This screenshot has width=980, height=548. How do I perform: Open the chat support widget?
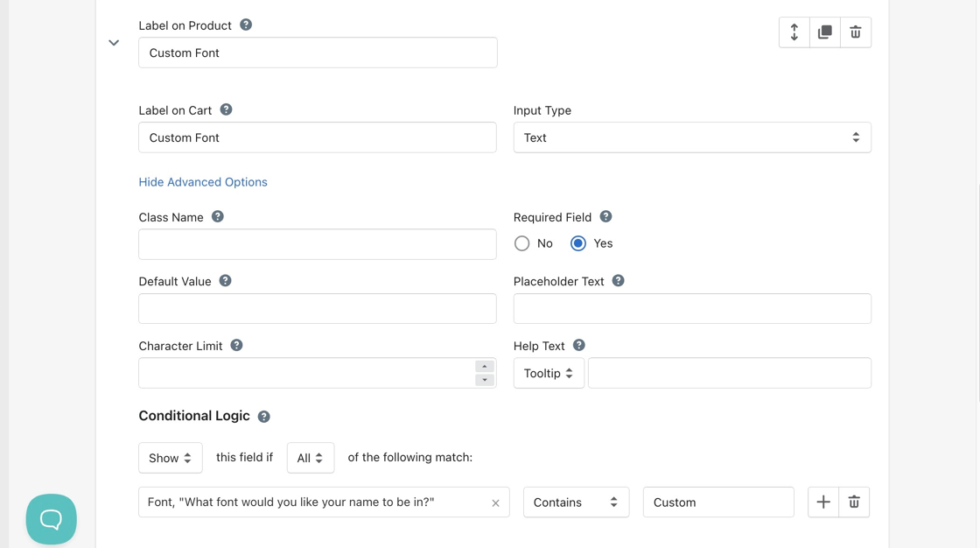pyautogui.click(x=52, y=519)
